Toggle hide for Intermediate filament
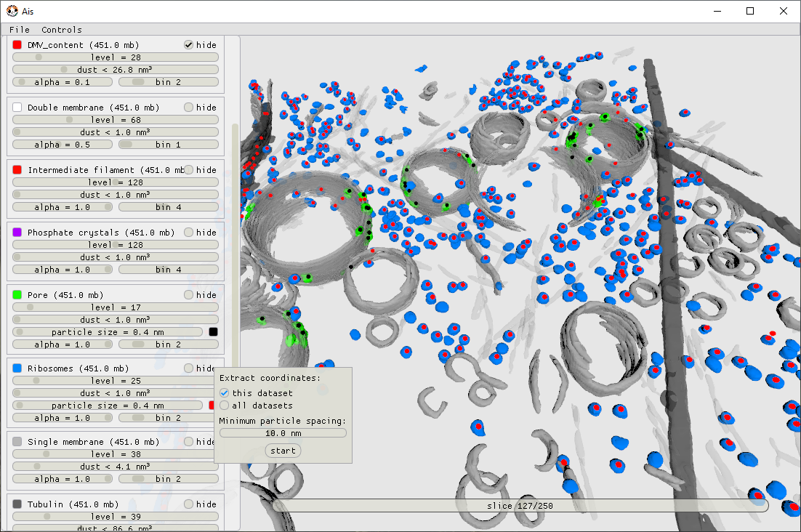This screenshot has height=532, width=801. (x=188, y=169)
